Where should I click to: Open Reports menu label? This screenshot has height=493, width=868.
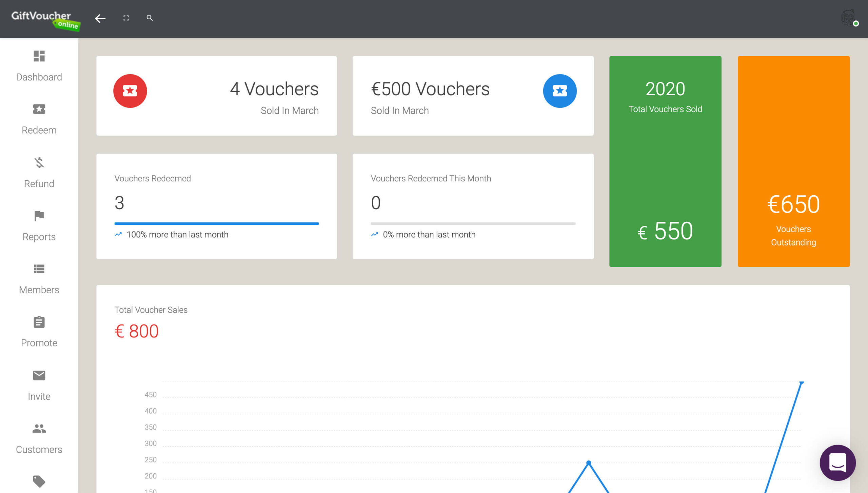[x=39, y=237]
